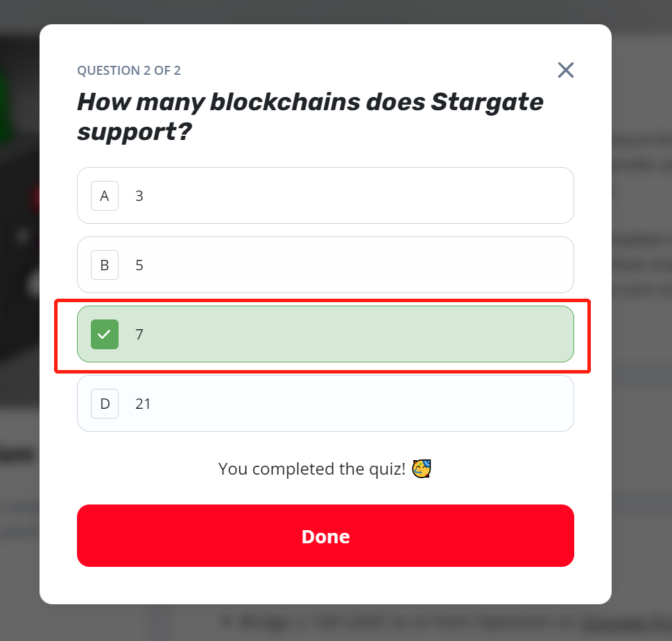672x641 pixels.
Task: Click the Stargate blockchains question heading
Action: point(310,116)
